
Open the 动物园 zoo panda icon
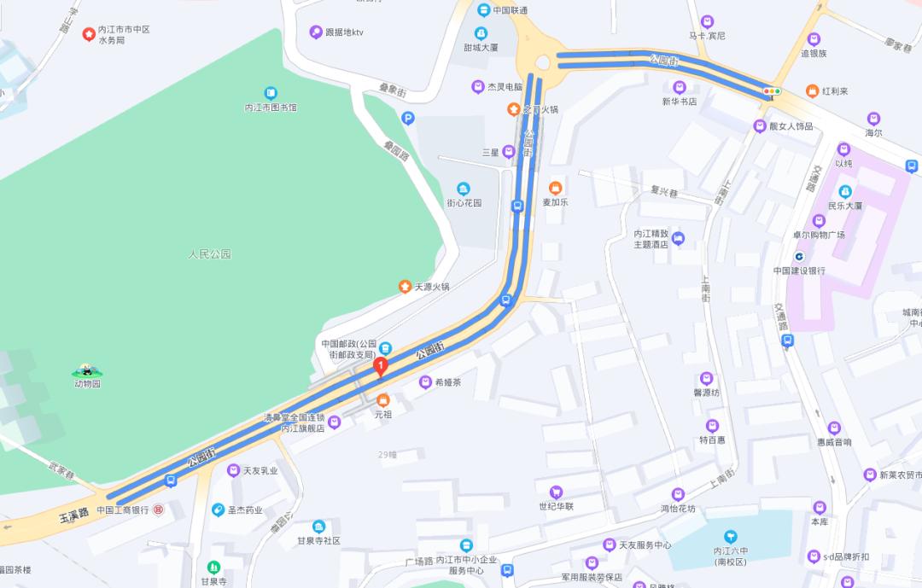pyautogui.click(x=87, y=370)
